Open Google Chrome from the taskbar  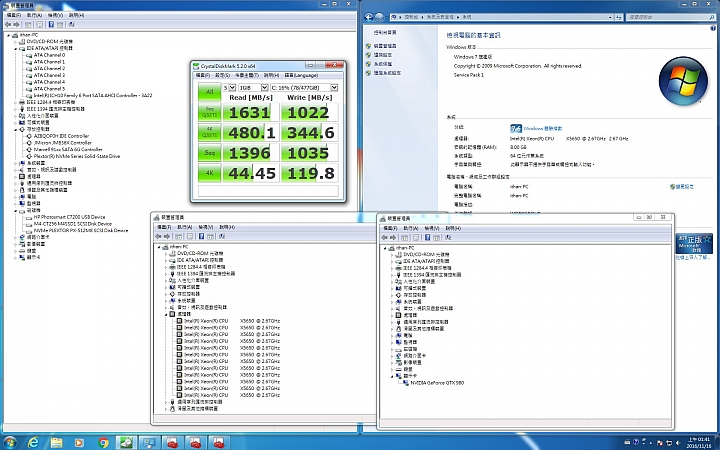pyautogui.click(x=103, y=443)
